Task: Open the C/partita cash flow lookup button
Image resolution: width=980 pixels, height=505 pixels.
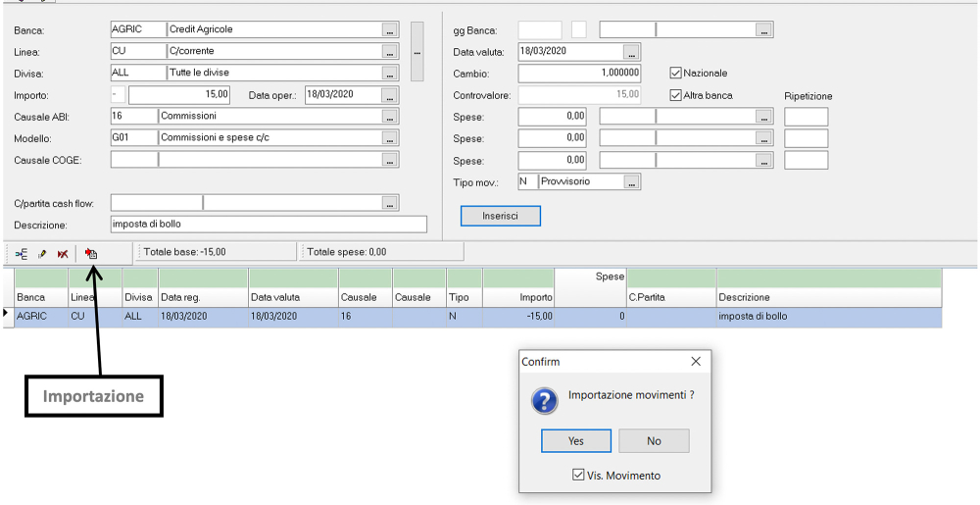Action: [x=390, y=203]
